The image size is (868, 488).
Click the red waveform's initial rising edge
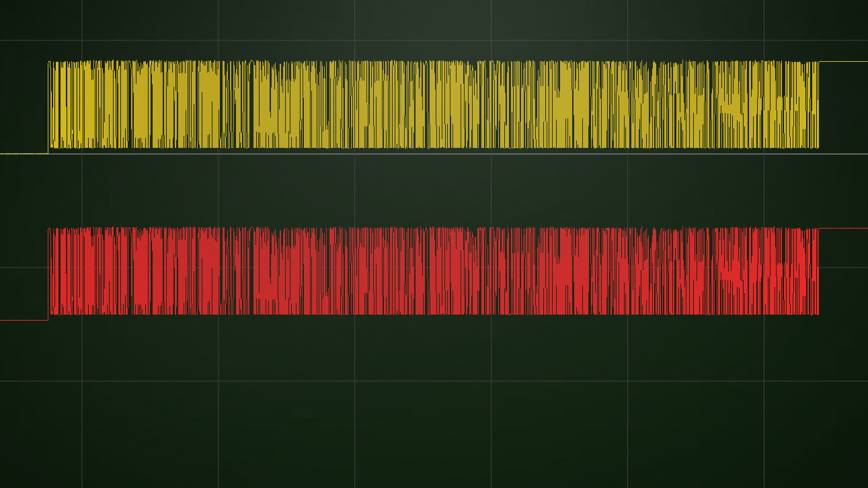pos(48,274)
